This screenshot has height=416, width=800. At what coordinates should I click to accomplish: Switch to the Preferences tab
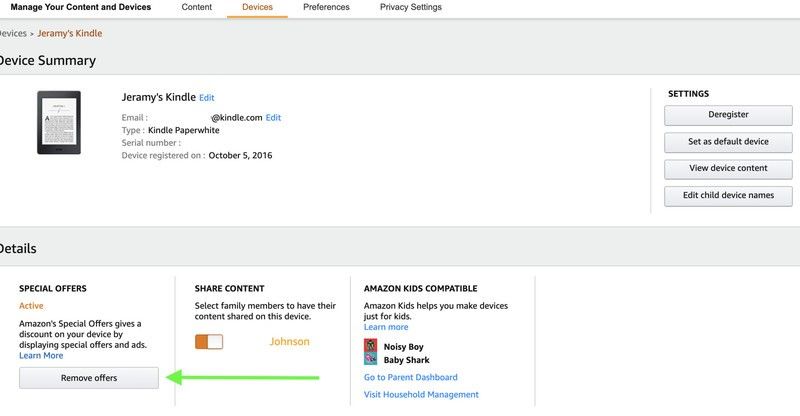326,7
